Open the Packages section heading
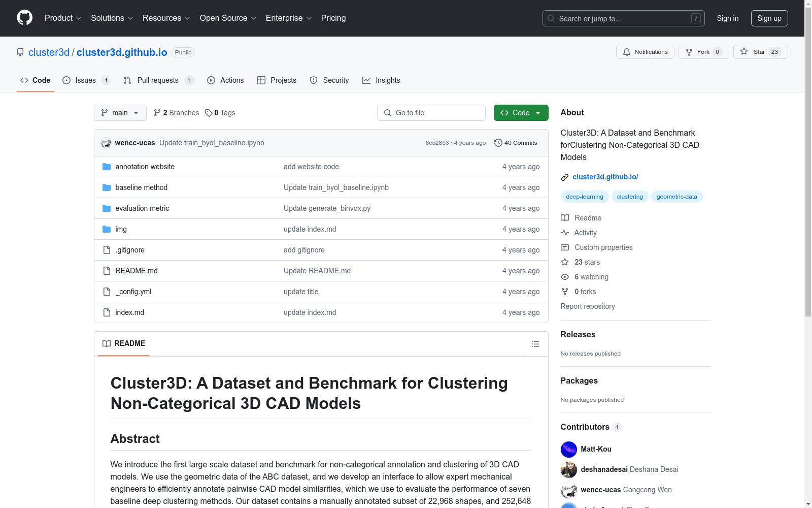 [579, 380]
